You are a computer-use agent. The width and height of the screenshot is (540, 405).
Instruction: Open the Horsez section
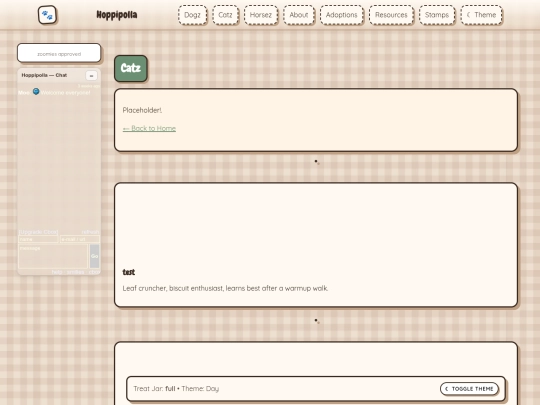pyautogui.click(x=261, y=15)
